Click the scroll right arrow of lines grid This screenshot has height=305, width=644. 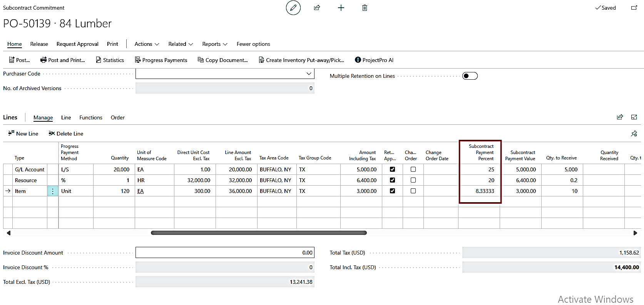(x=635, y=233)
